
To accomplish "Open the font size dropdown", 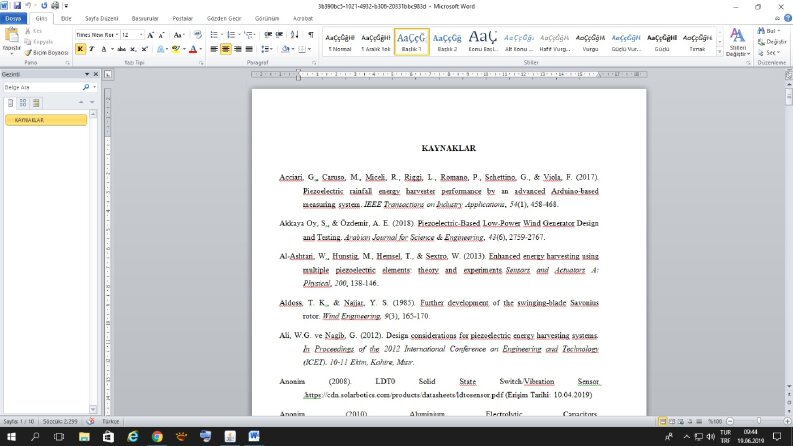I will (x=141, y=35).
